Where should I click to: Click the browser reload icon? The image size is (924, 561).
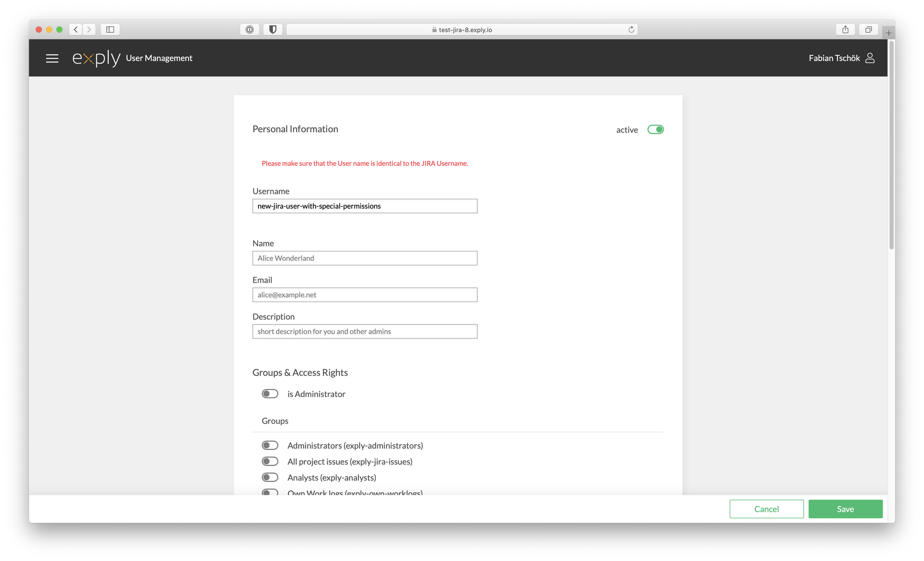tap(631, 29)
